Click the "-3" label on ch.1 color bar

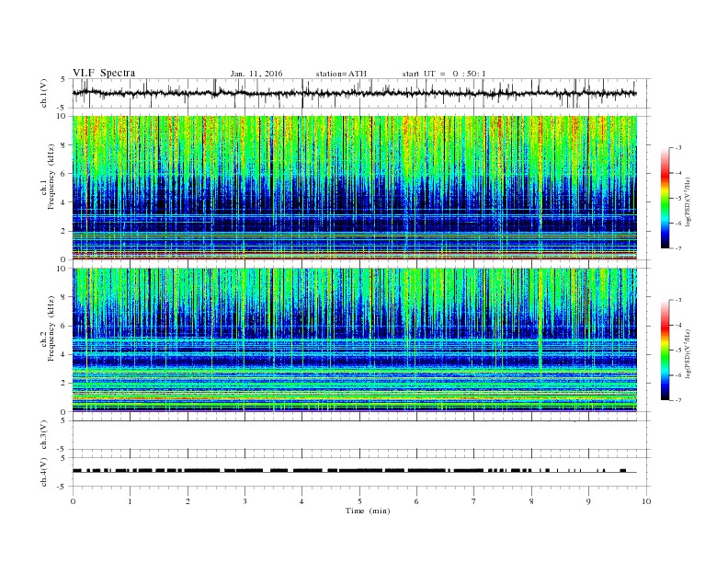click(x=677, y=148)
